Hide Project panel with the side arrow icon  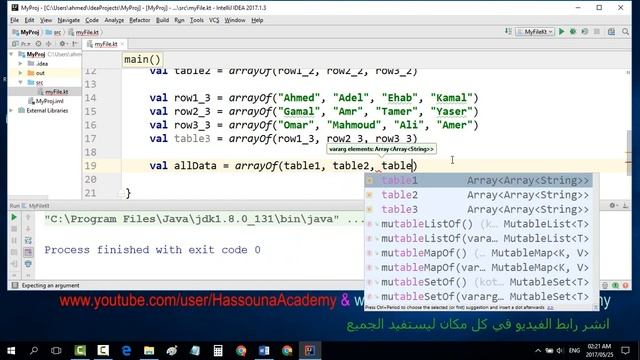click(75, 44)
